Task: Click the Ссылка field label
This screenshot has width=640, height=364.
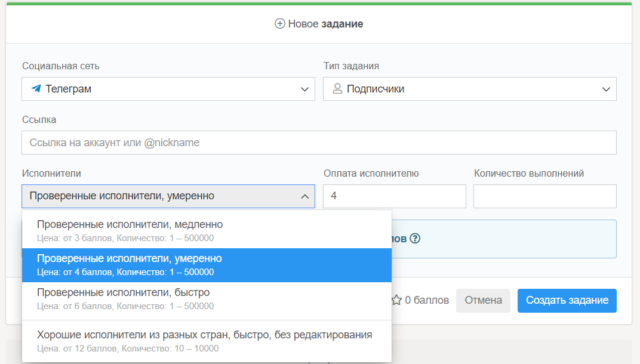Action: tap(39, 119)
